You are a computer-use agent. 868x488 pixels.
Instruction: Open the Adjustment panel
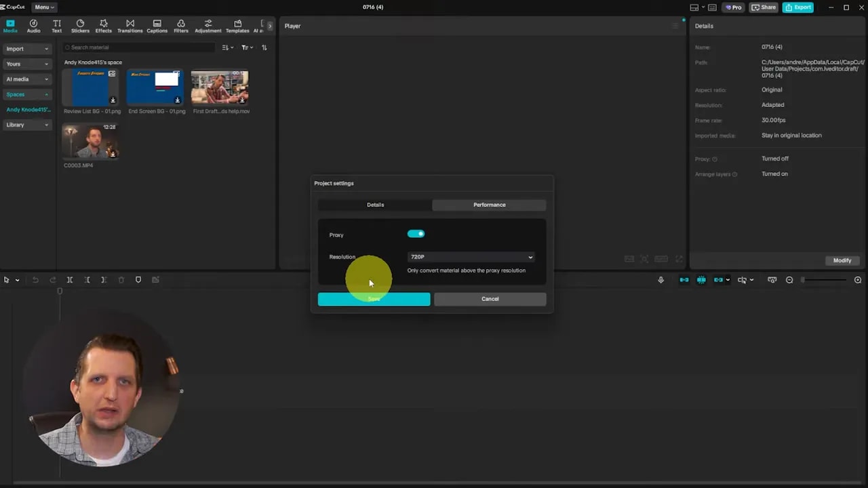[x=208, y=26]
